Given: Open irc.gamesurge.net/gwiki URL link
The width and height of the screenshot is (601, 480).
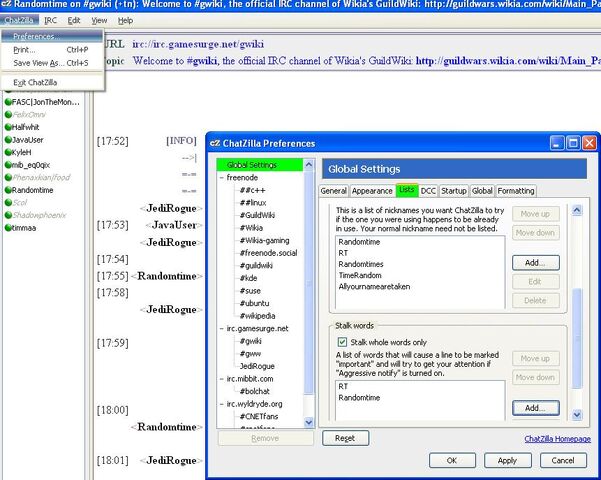Looking at the screenshot, I should click(x=198, y=44).
